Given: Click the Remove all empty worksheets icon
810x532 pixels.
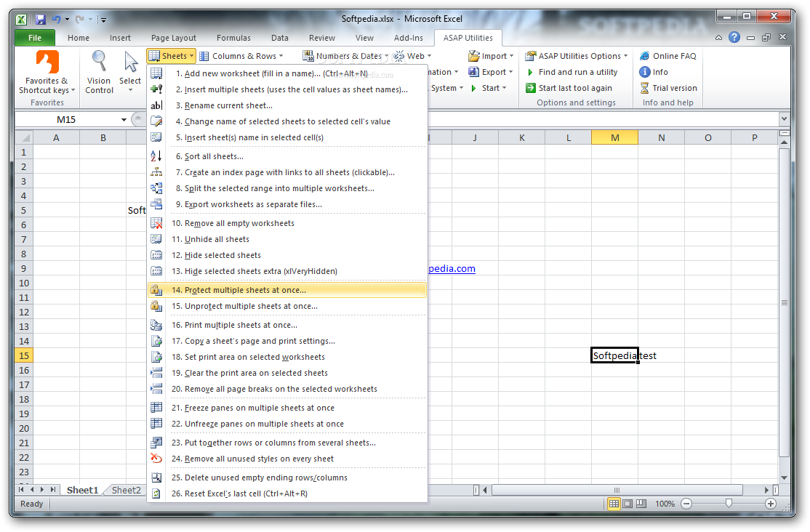Looking at the screenshot, I should pyautogui.click(x=156, y=223).
